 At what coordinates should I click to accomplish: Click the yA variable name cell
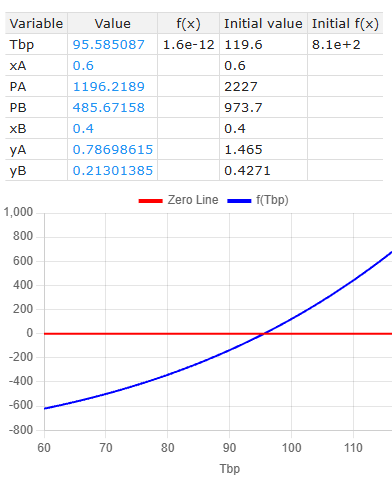(x=36, y=149)
